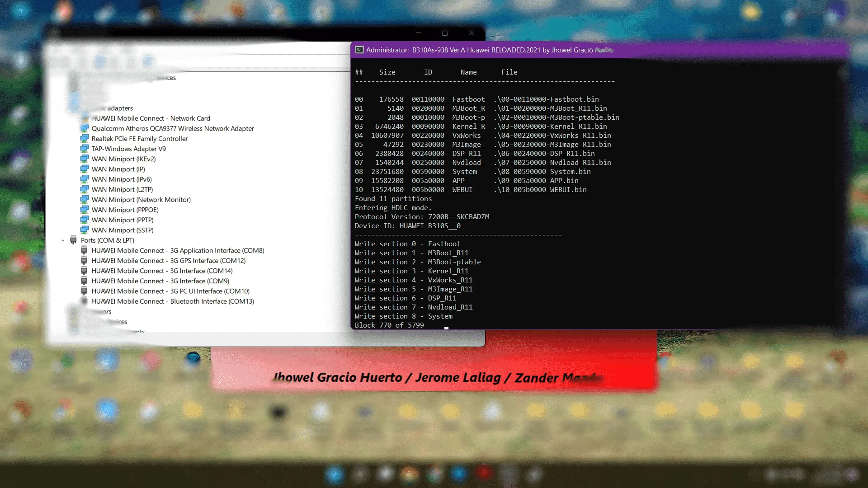Select 3G GPS Interface (COM12)
This screenshot has height=488, width=868.
pyautogui.click(x=169, y=261)
